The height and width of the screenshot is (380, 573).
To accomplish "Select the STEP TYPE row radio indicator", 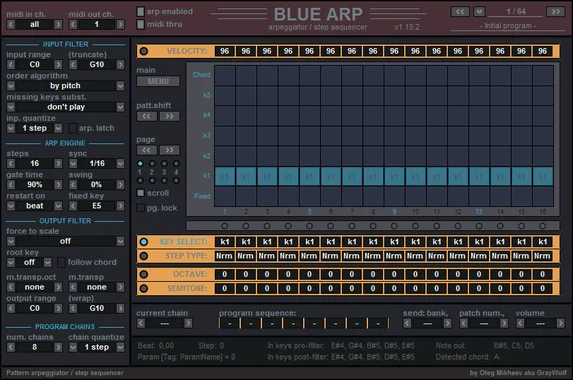I will [144, 256].
